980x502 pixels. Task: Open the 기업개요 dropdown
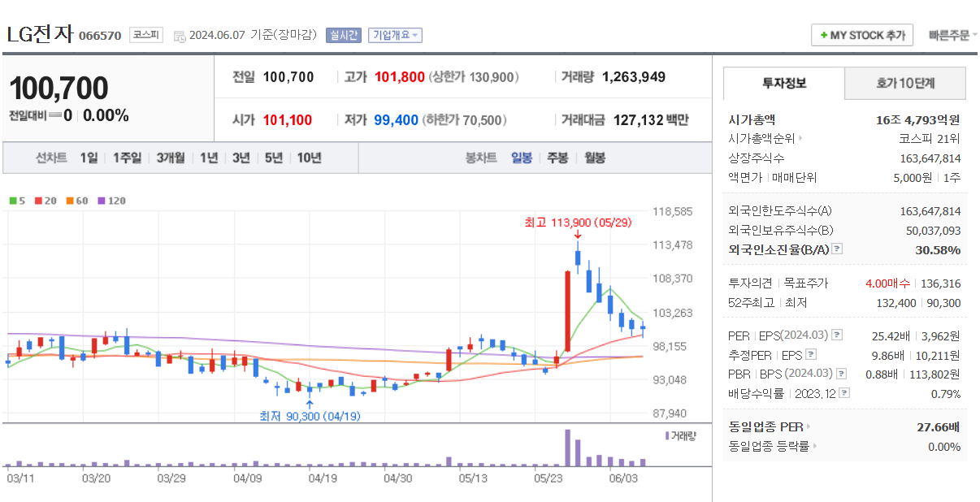point(395,36)
